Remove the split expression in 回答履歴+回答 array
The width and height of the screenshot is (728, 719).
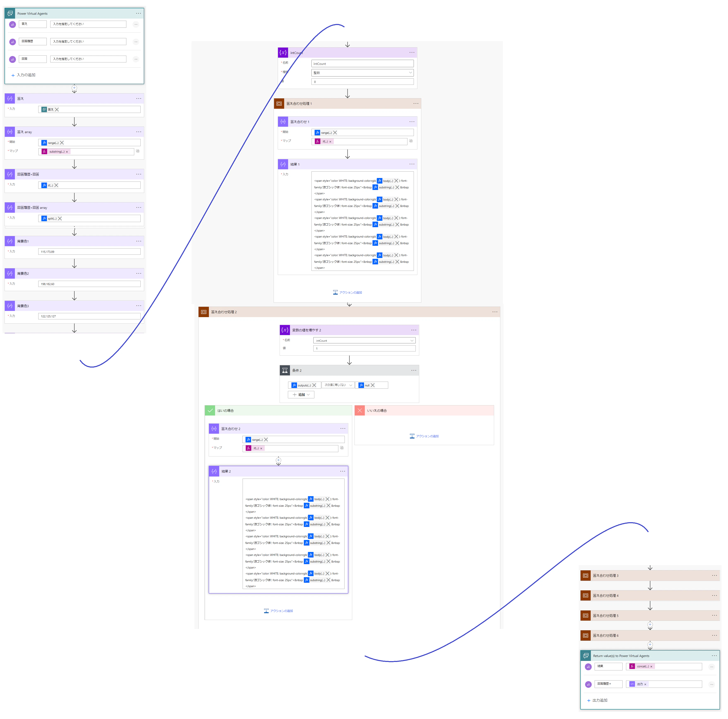pos(60,219)
